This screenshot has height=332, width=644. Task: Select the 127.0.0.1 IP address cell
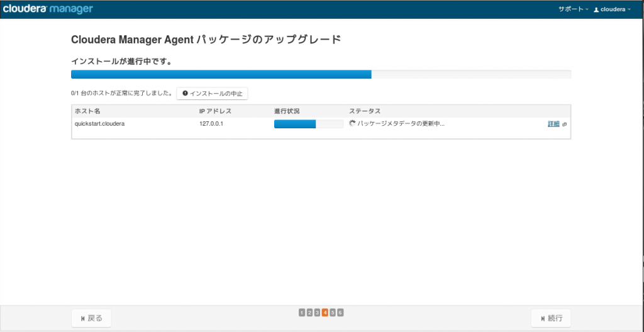211,123
